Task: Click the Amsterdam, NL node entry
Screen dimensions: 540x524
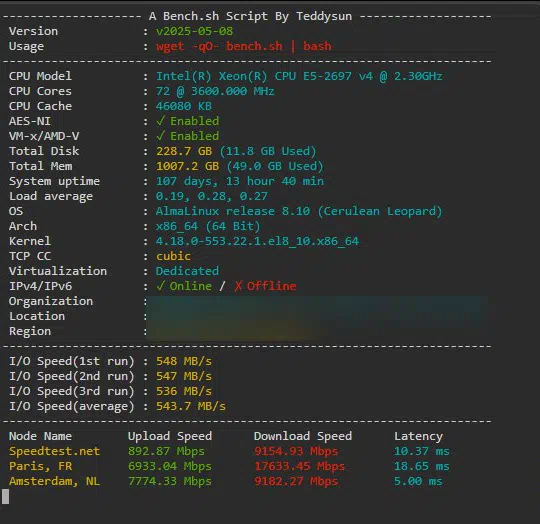Action: 54,481
